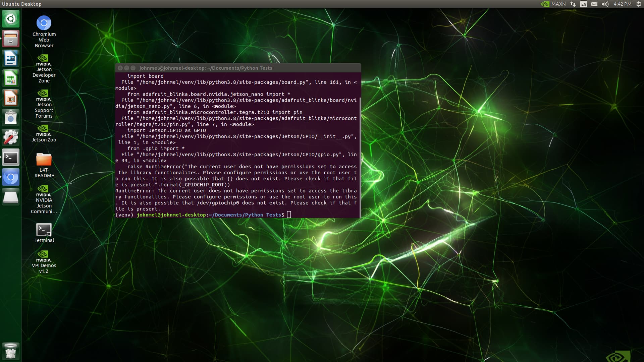Open LibreOffice Calc from the launcher

(x=11, y=78)
